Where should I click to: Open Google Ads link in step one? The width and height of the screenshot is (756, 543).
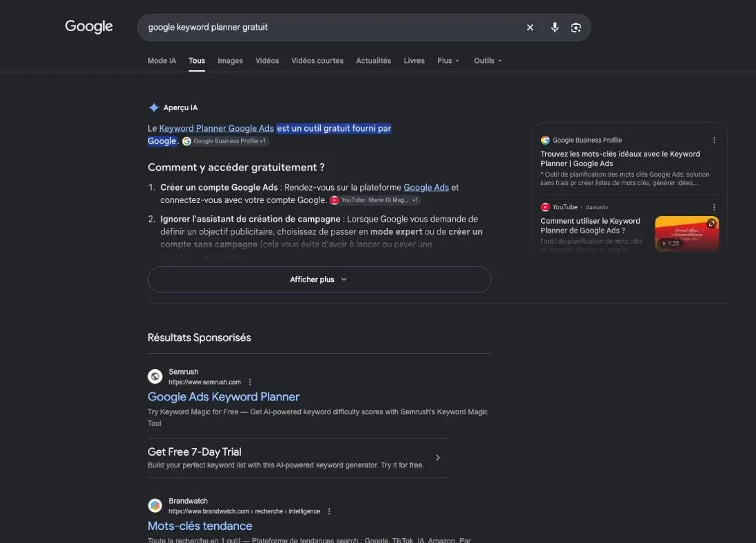426,188
